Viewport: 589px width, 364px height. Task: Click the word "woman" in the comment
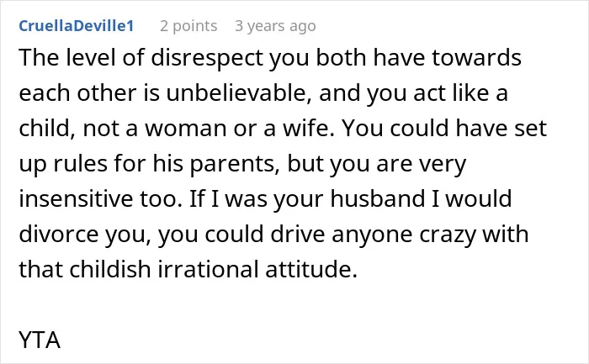pos(186,129)
